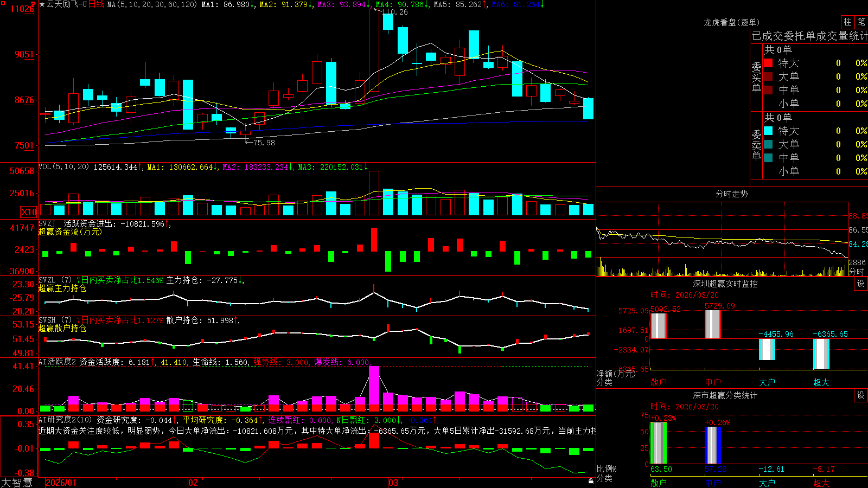
Task: Select the 云天励飞-U stock name
Action: (67, 4)
